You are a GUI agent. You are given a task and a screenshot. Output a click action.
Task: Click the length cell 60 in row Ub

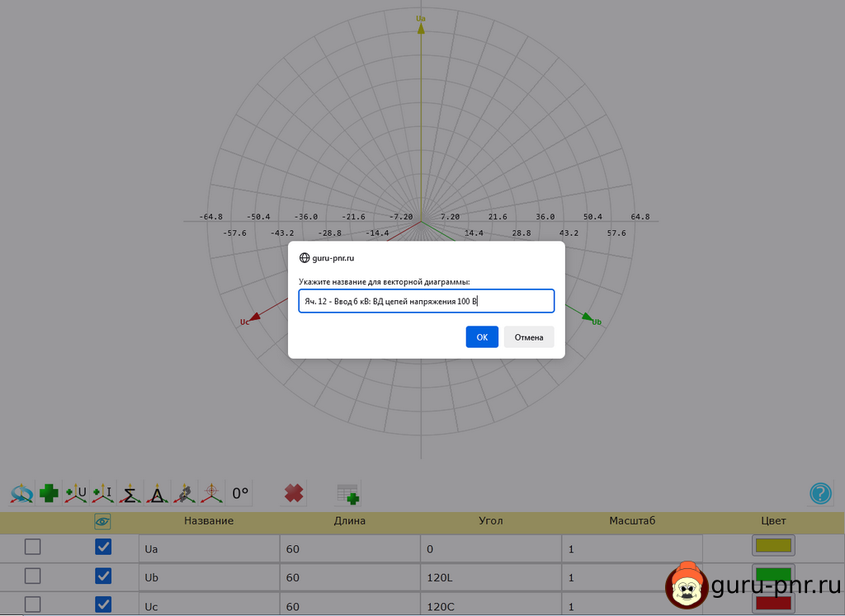(350, 577)
